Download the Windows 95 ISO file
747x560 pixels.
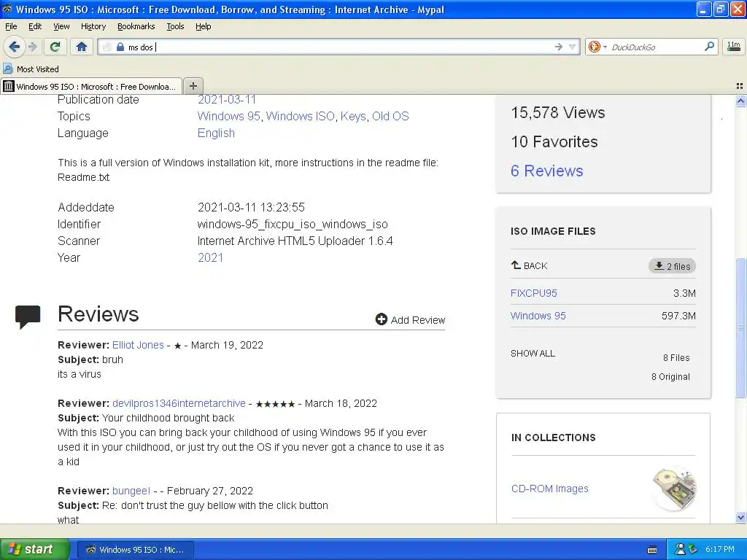pyautogui.click(x=538, y=316)
